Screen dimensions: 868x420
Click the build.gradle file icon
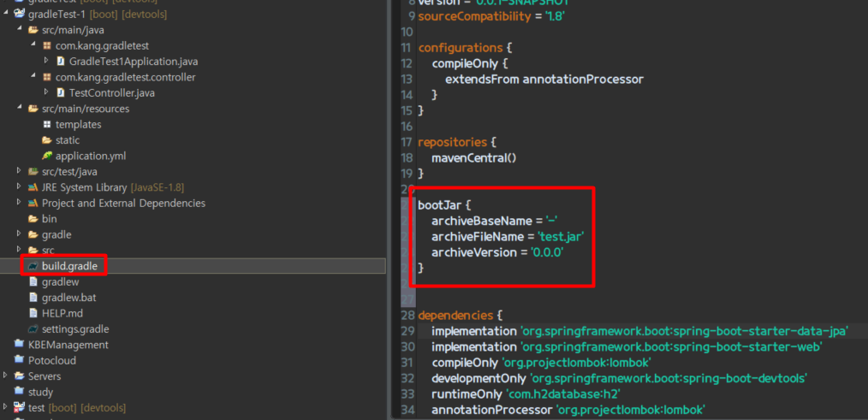tap(33, 266)
